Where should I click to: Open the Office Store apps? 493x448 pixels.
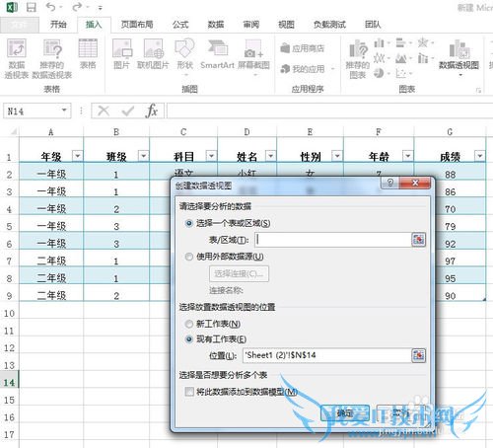coord(303,48)
